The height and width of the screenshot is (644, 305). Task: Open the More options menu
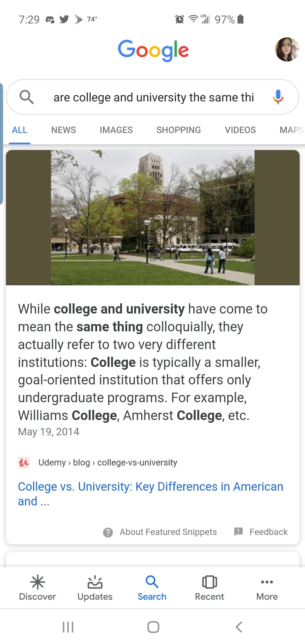pyautogui.click(x=267, y=588)
